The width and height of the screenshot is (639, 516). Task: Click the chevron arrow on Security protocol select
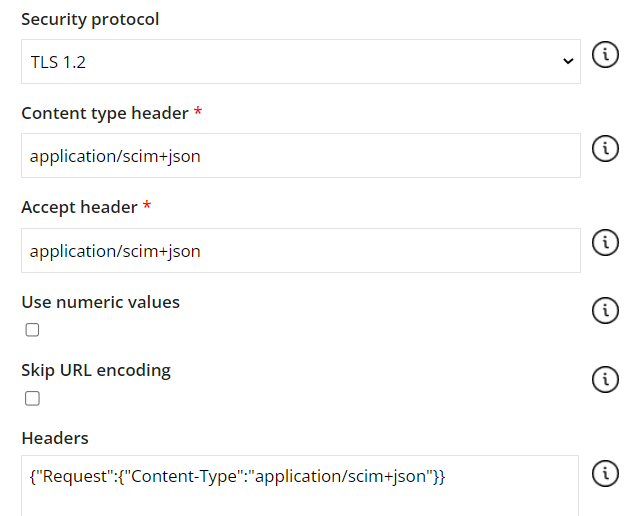click(x=568, y=62)
